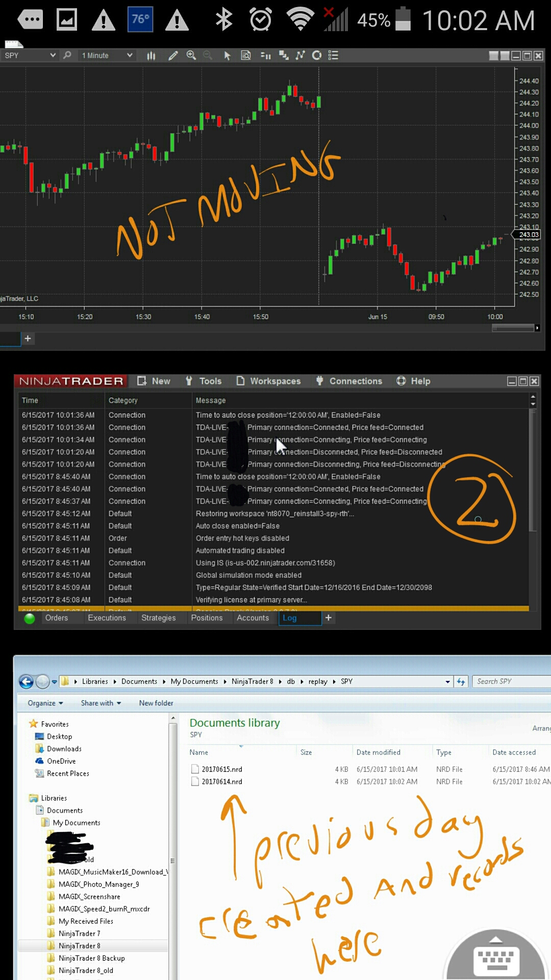Open the Workspaces menu
This screenshot has height=980, width=551.
(x=268, y=381)
